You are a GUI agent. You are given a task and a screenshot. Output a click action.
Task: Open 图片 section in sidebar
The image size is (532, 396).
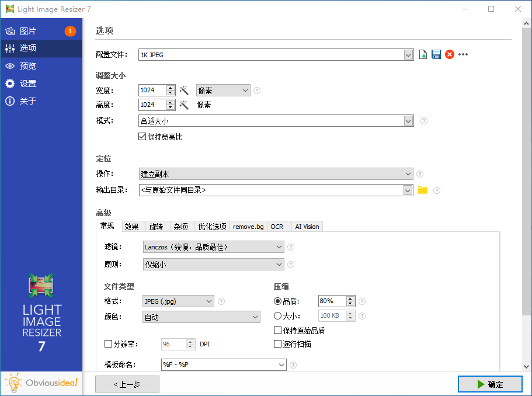click(41, 31)
